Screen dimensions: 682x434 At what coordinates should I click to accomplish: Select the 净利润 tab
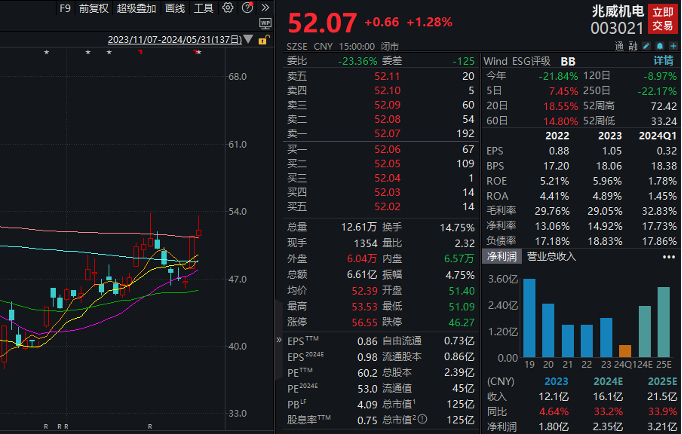(501, 257)
